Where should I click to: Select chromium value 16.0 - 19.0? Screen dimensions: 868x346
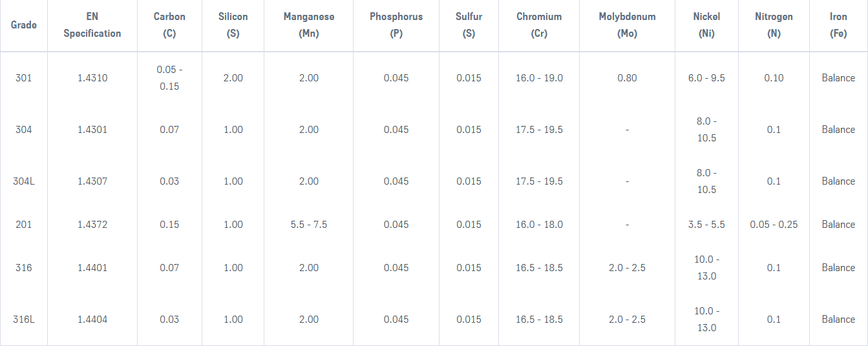[x=539, y=78]
